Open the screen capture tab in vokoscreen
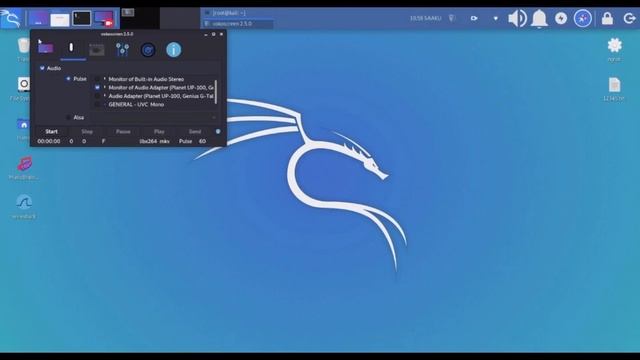 point(46,49)
